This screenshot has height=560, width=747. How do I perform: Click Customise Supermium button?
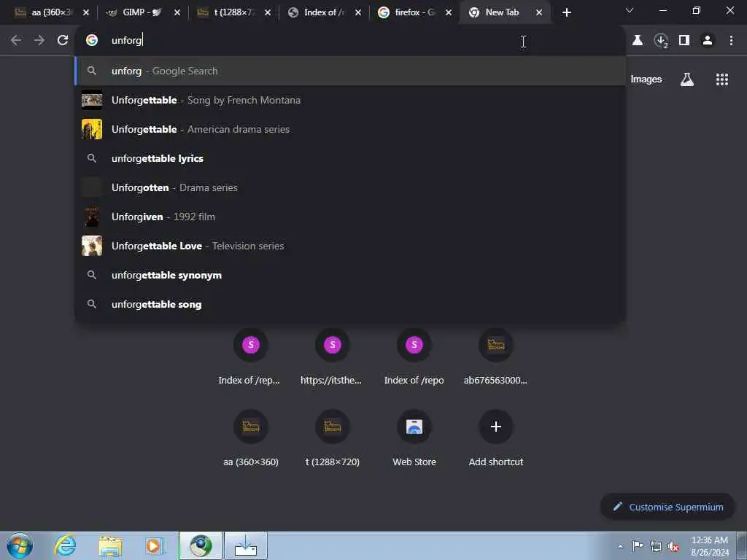(667, 507)
